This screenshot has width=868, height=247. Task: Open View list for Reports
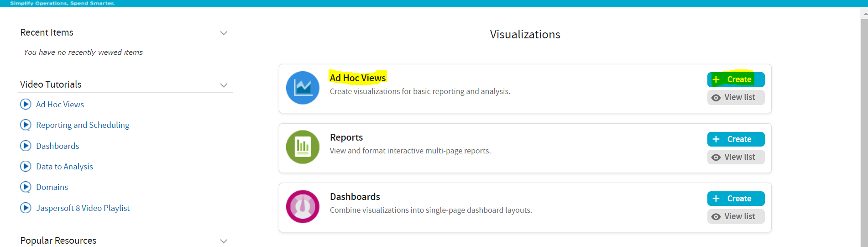736,157
